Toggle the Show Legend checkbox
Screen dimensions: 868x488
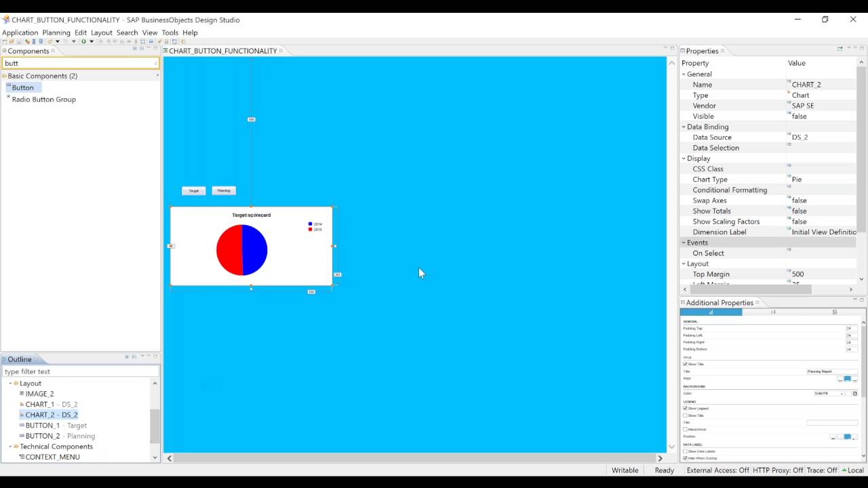[685, 409]
